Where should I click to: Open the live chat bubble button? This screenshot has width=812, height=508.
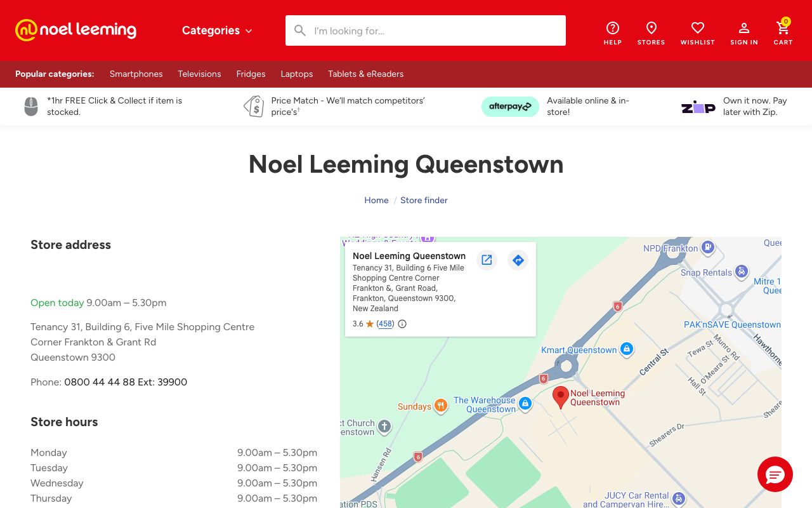[775, 474]
